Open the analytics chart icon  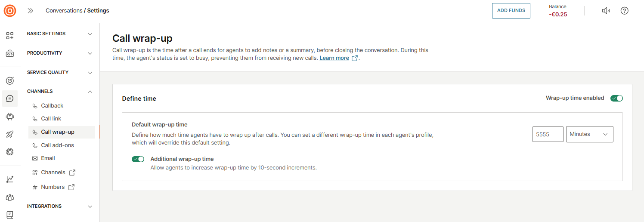(x=10, y=179)
